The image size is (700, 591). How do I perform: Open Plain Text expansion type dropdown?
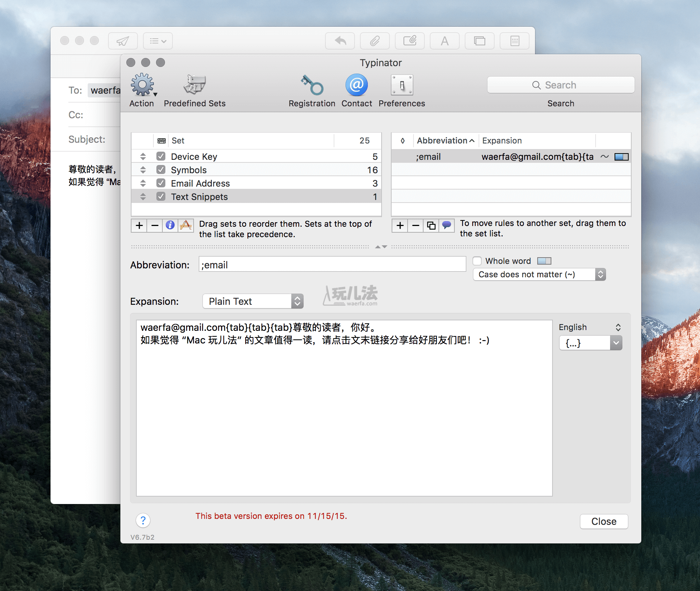click(253, 301)
